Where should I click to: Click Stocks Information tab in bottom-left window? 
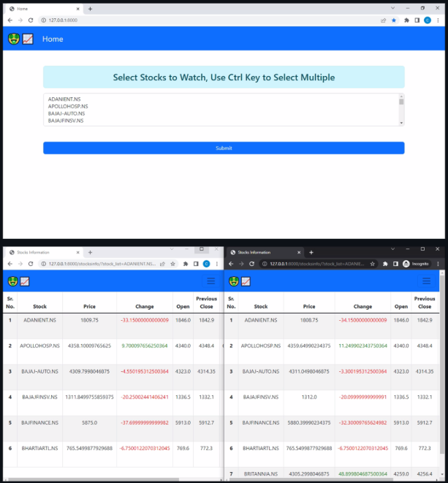pos(43,252)
